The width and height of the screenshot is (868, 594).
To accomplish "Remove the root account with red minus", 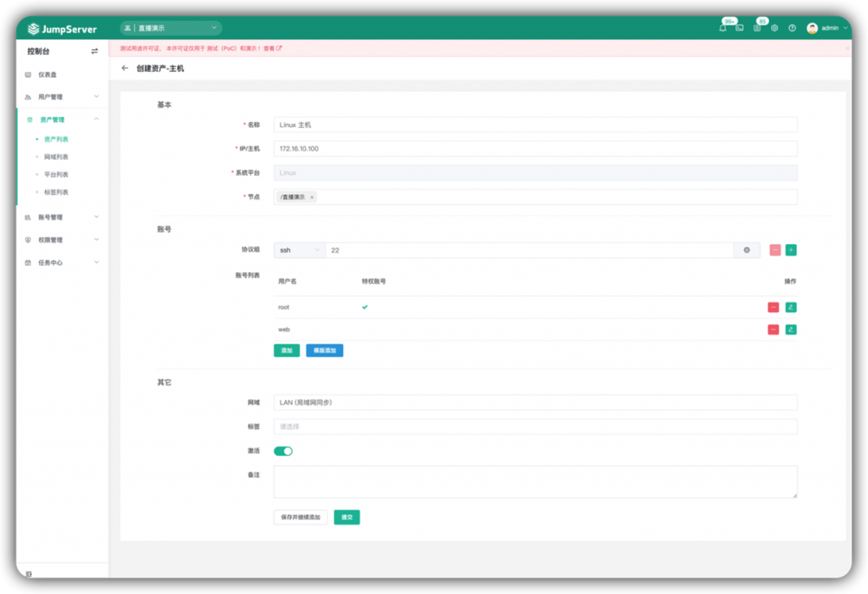I will coord(773,308).
